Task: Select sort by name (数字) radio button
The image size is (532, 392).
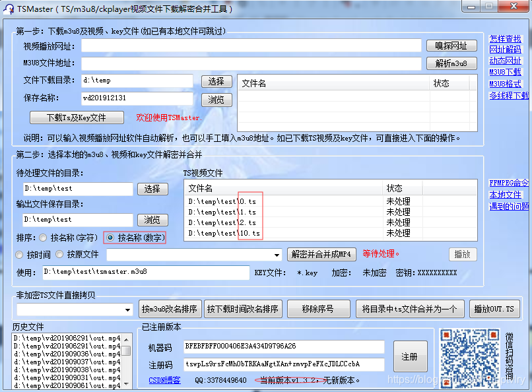Action: [110, 238]
